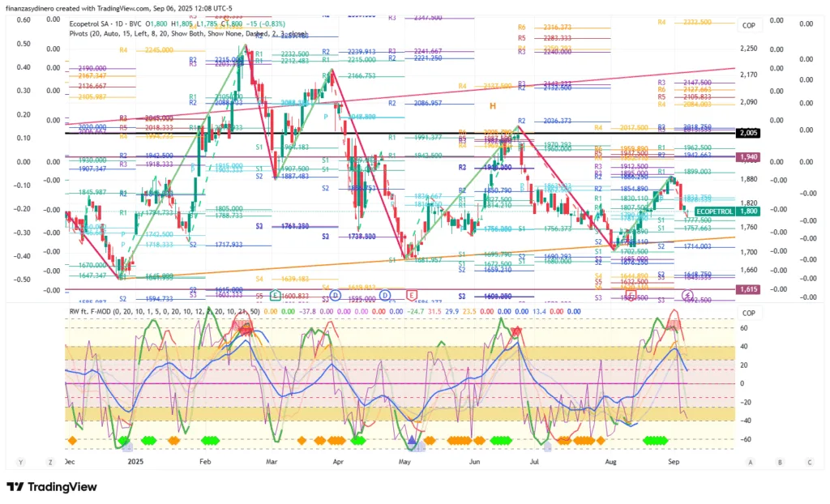Image resolution: width=830 pixels, height=504 pixels.
Task: Click the green E earnings marker
Action: click(x=275, y=295)
